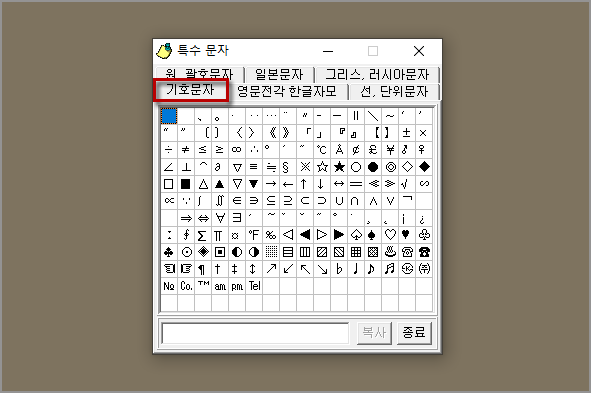Pick the inverted question mark ¿ symbol
Image resolution: width=591 pixels, height=393 pixels.
point(424,218)
